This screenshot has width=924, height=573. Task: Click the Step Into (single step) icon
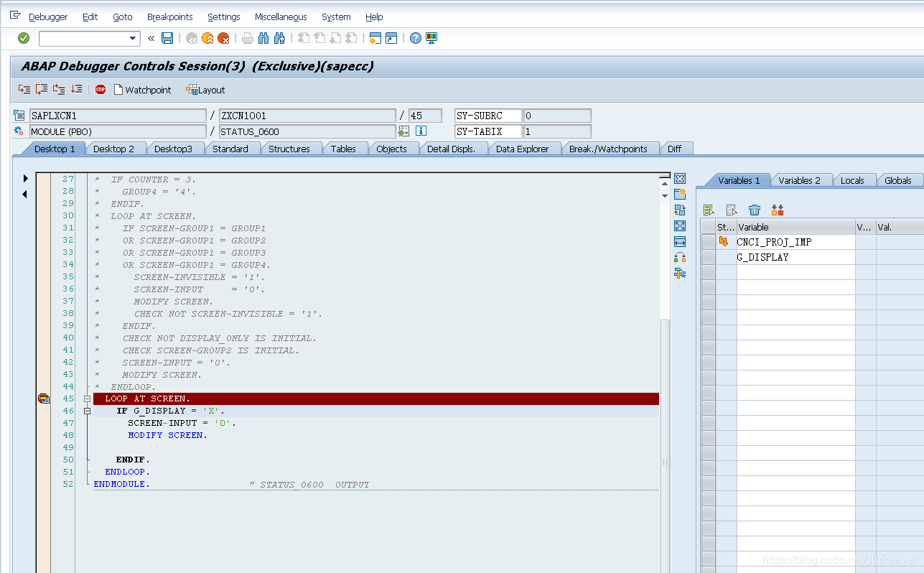(x=24, y=89)
